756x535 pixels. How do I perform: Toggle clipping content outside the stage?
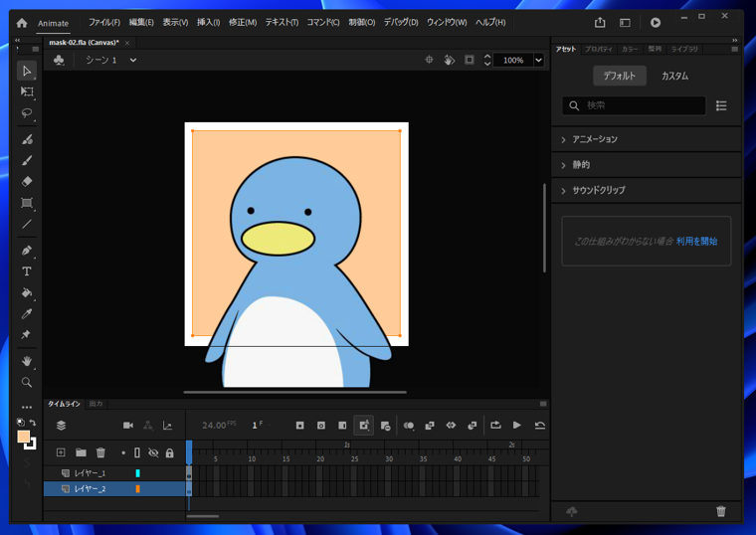pyautogui.click(x=470, y=60)
